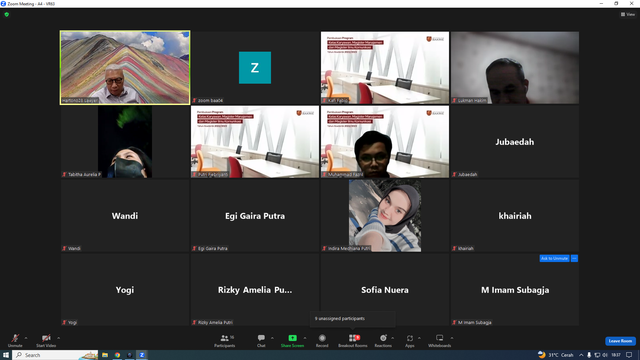Select the Yogi participant tile
This screenshot has width=640, height=360.
125,289
